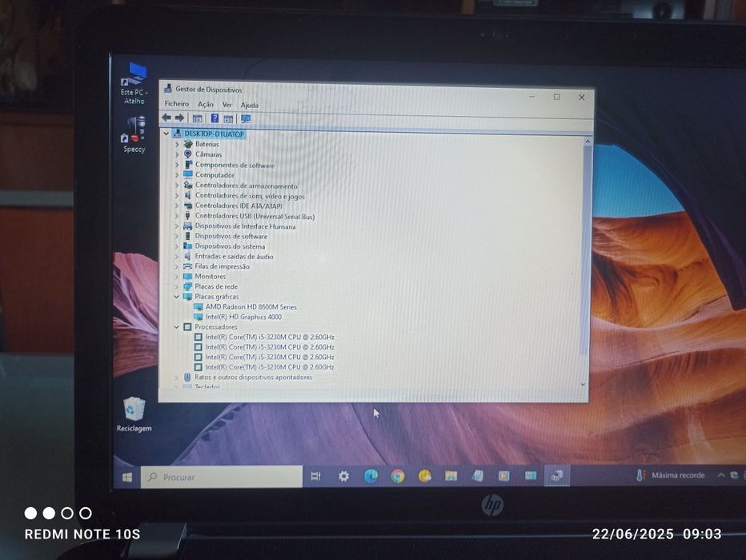Click the Procurar search box on taskbar
The width and height of the screenshot is (746, 560).
(x=222, y=477)
